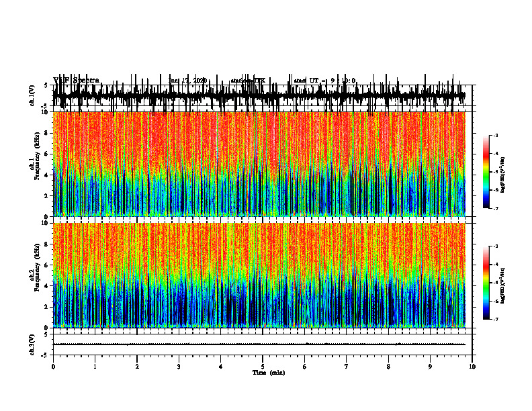Click time axis tick label '4'
The width and height of the screenshot is (532, 411).
[221, 367]
